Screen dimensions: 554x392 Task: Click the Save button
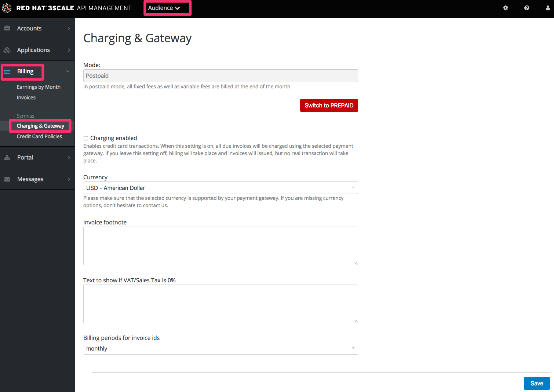tap(536, 384)
